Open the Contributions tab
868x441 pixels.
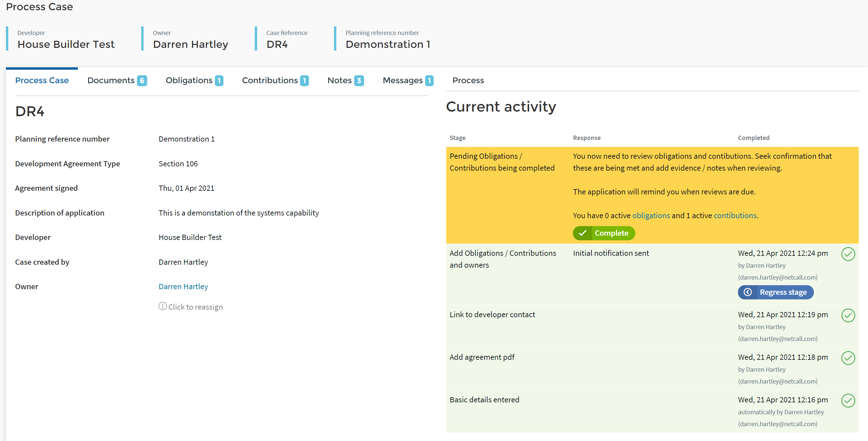pos(270,80)
